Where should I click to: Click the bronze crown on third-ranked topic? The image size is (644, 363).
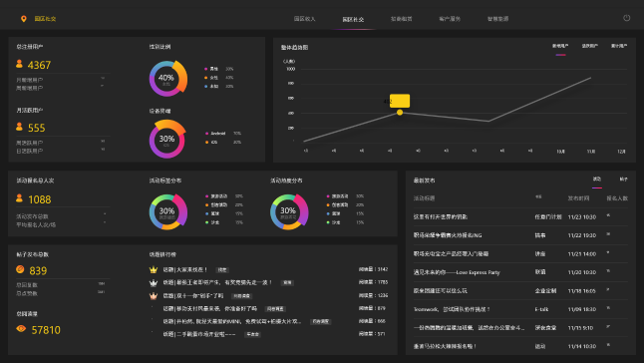[x=154, y=295]
